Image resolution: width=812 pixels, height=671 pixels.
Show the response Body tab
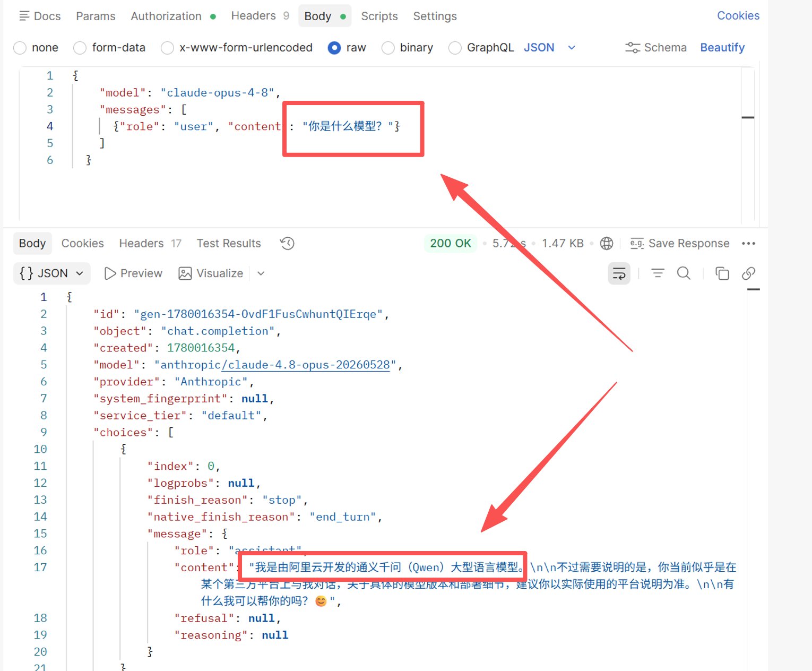(32, 243)
